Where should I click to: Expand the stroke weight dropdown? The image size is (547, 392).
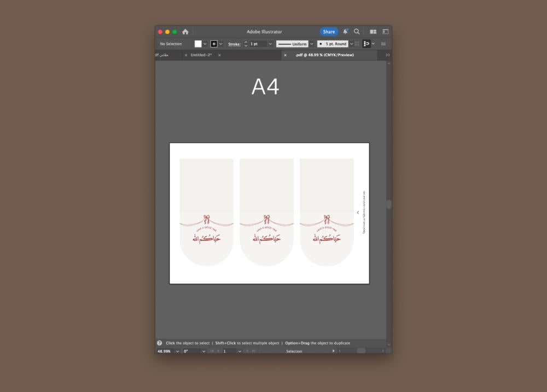point(270,44)
